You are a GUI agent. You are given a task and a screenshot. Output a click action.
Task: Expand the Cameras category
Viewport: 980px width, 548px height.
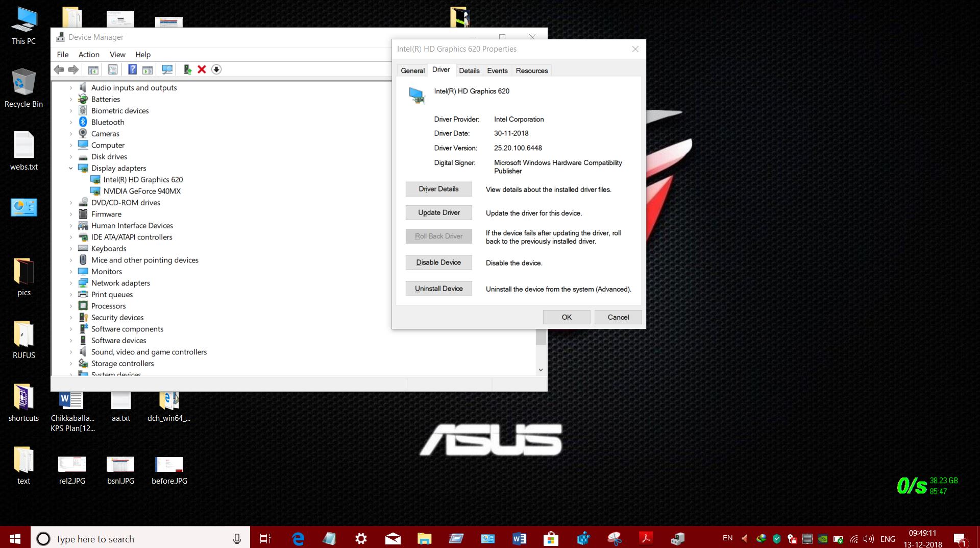(71, 134)
